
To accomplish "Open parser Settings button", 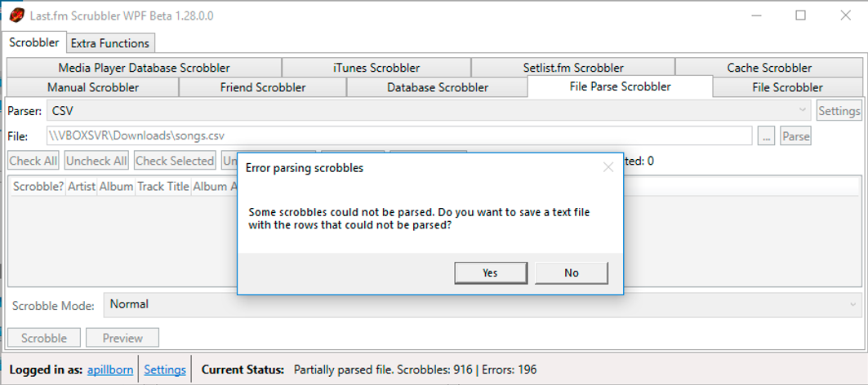I will [839, 111].
